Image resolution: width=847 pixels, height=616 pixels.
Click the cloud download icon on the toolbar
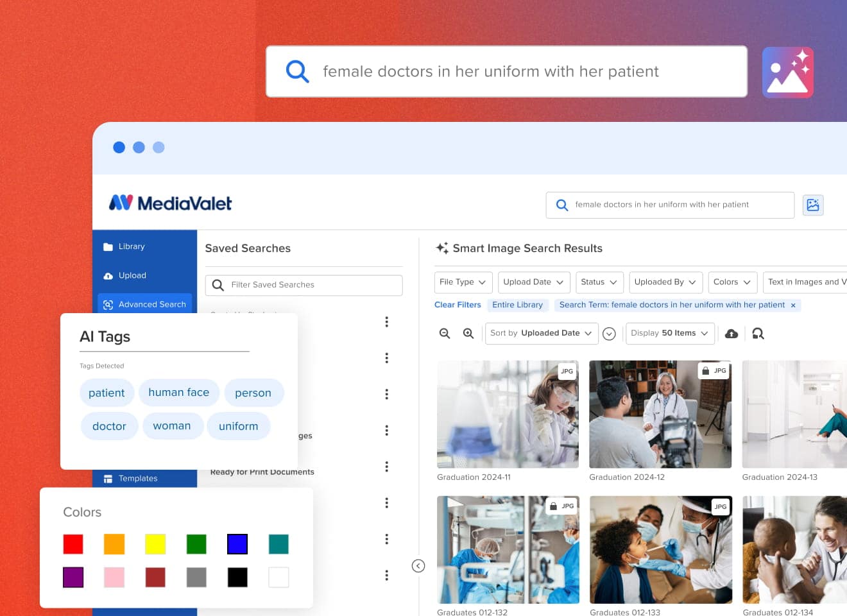pos(731,333)
